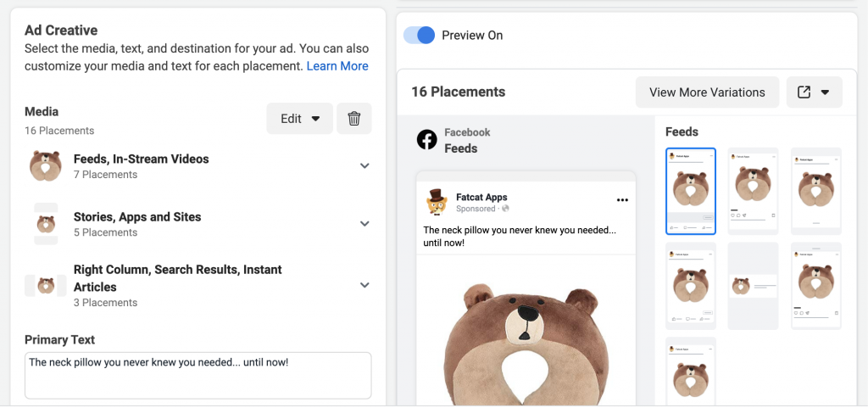Screen dimensions: 868x408
Task: Click the trash delete media icon
Action: 354,119
